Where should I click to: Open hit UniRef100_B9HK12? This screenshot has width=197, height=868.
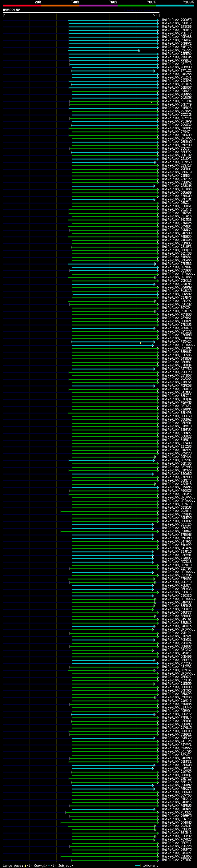click(x=177, y=23)
